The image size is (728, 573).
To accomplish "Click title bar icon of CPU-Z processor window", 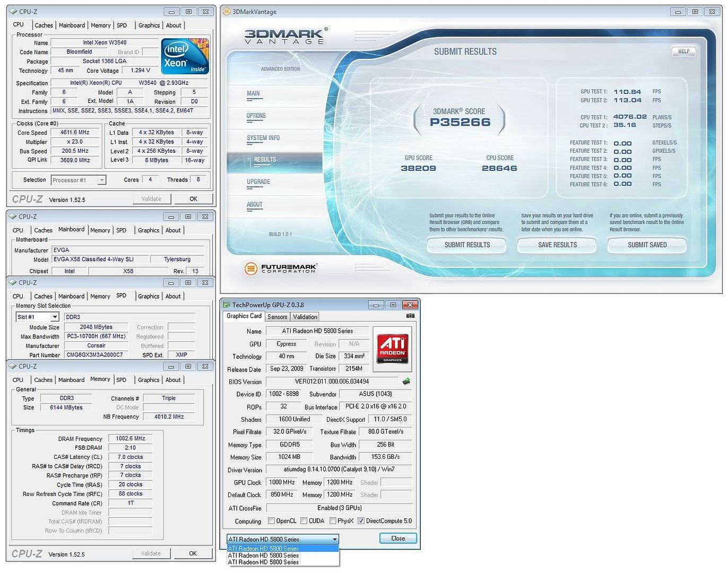I will coord(13,12).
